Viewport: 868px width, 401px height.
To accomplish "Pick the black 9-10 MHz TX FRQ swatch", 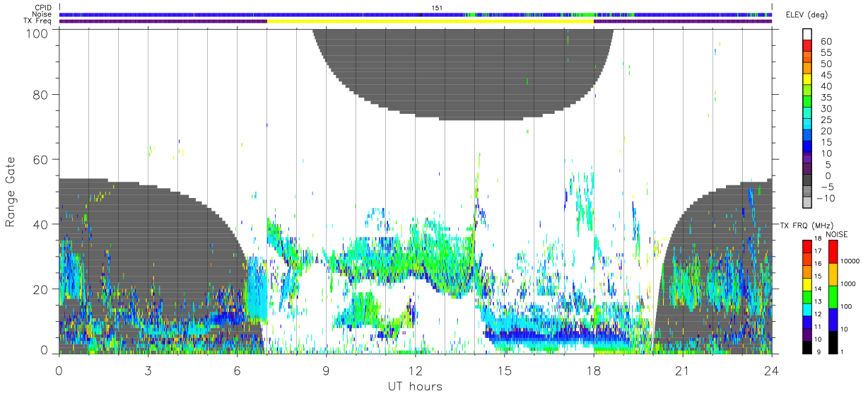I will [x=808, y=347].
